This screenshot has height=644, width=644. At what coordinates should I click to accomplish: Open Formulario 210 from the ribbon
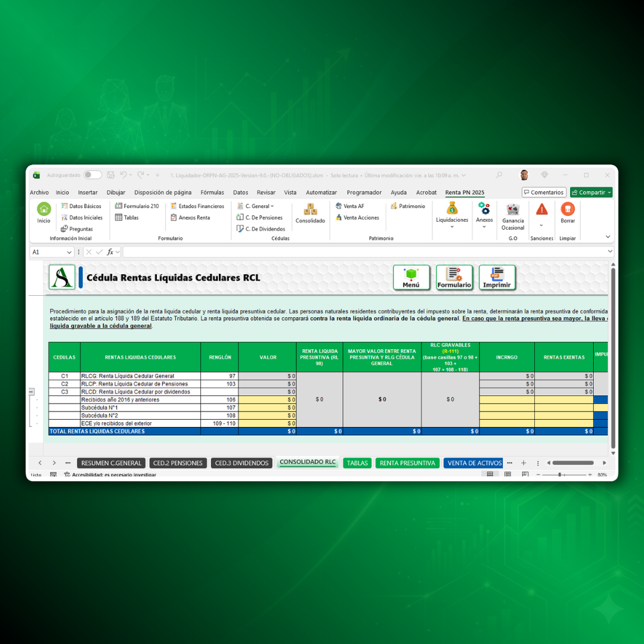coord(137,206)
